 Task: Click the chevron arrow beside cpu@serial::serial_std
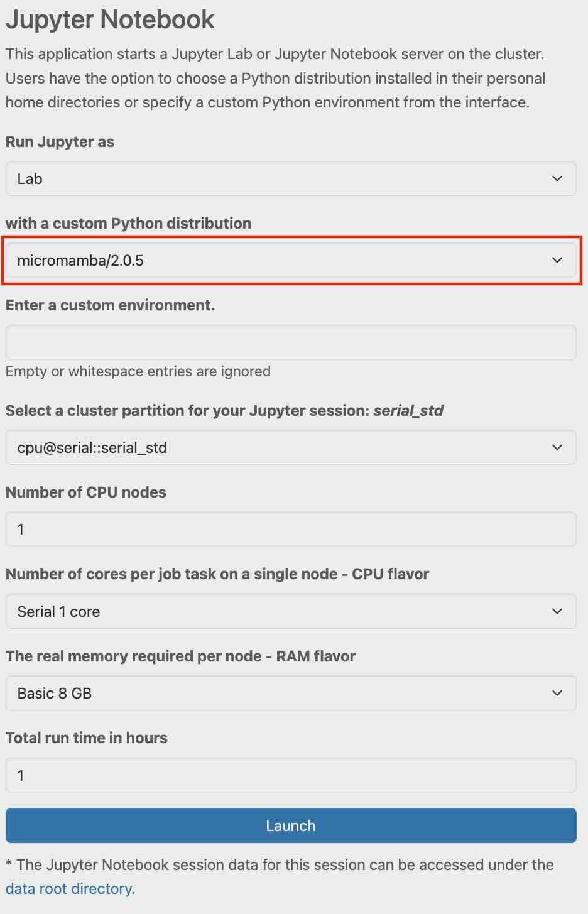[x=557, y=447]
